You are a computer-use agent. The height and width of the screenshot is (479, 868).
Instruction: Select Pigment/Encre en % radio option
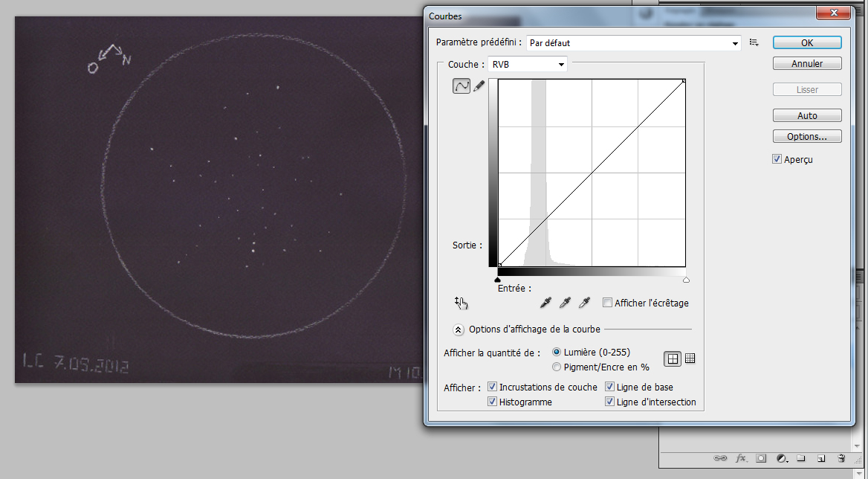(557, 367)
